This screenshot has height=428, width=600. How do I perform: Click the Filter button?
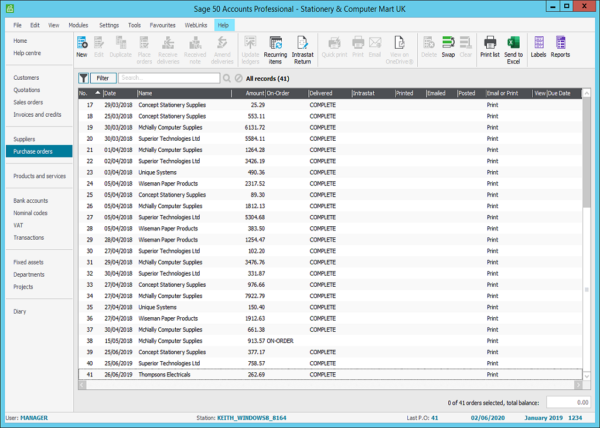coord(102,77)
